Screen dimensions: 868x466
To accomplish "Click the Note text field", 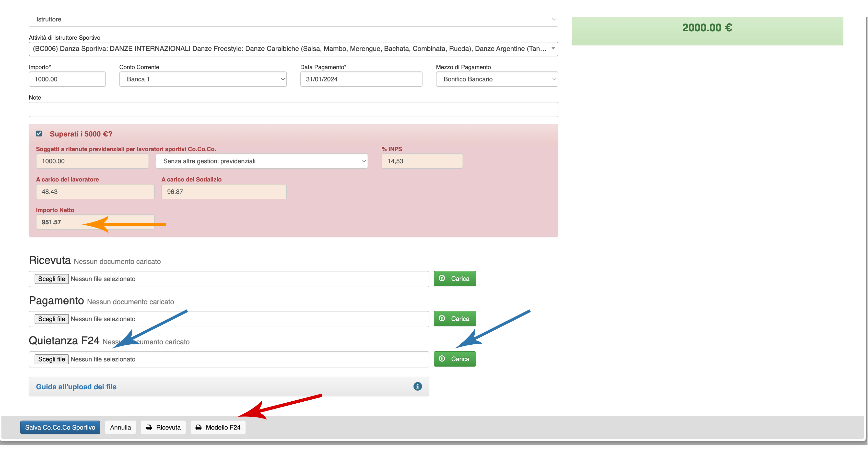I will pos(293,110).
